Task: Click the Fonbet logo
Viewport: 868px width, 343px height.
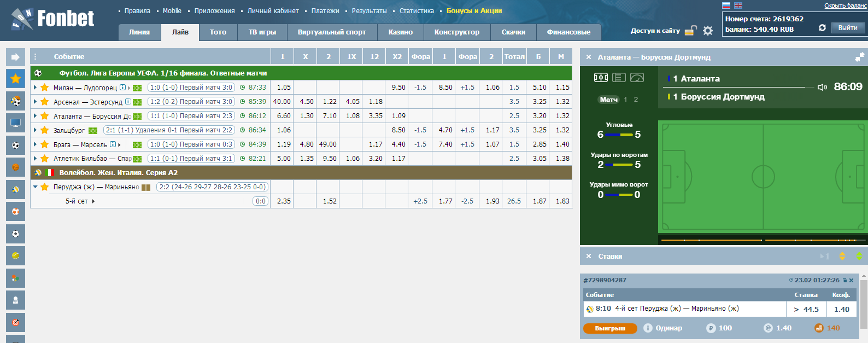Action: 52,19
